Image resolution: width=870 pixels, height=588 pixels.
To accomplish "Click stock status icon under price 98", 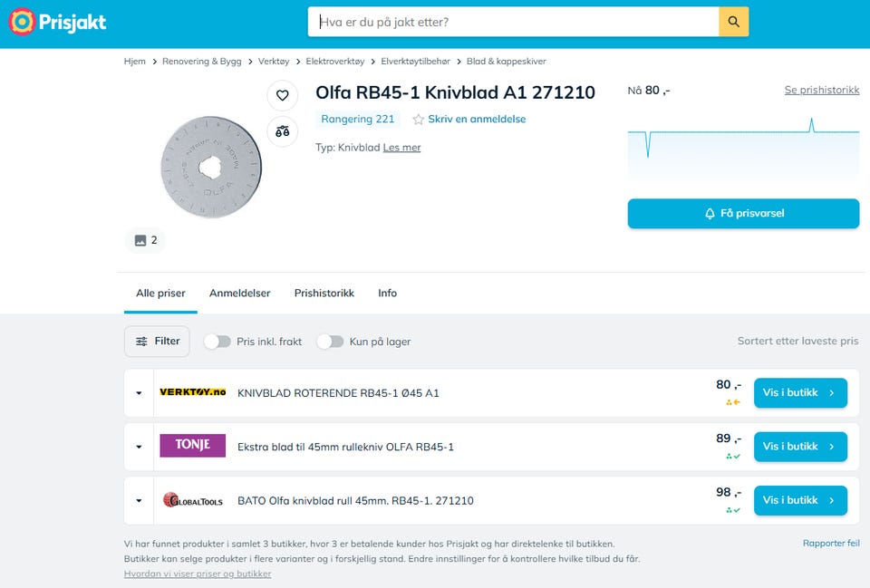I will point(733,510).
